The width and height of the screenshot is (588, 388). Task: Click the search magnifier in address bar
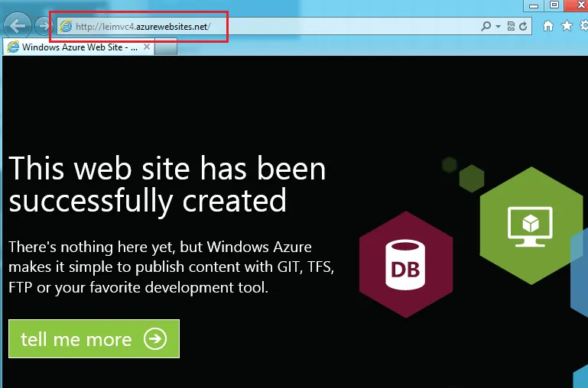(486, 26)
